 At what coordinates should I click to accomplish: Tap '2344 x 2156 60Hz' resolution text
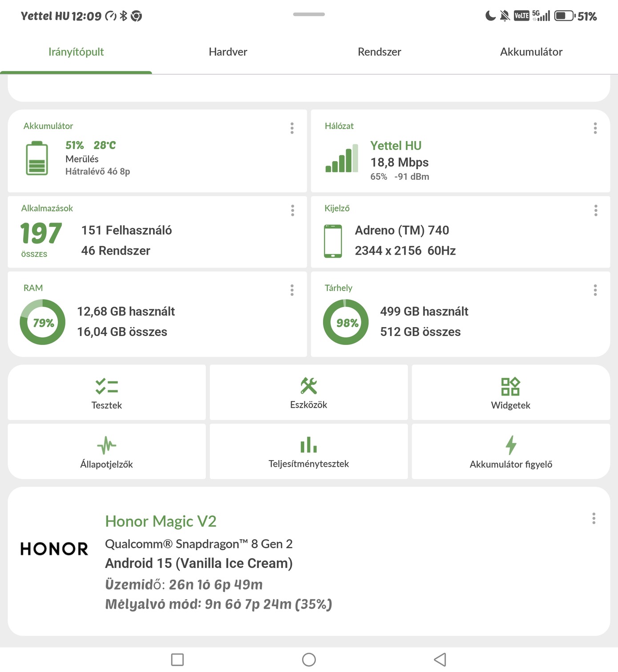point(405,251)
